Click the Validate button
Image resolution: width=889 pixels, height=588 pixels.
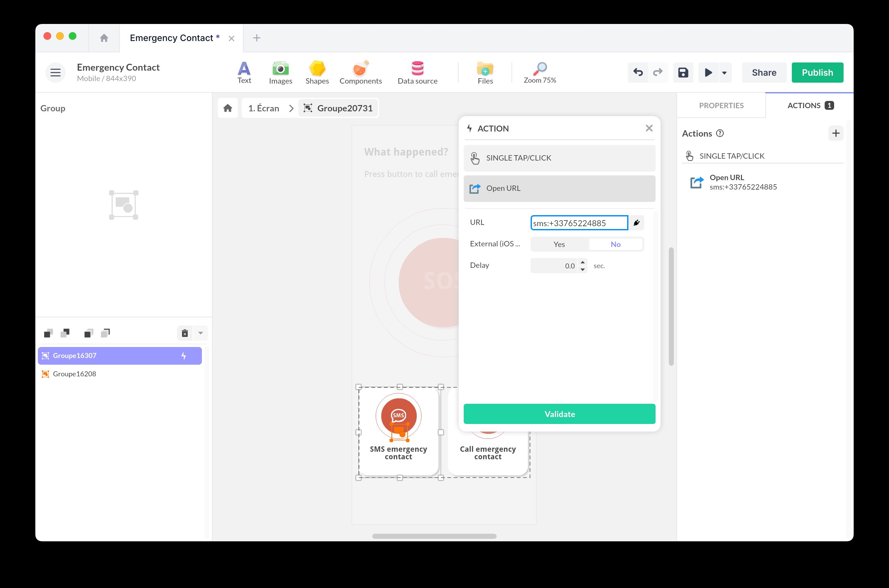[x=559, y=414]
